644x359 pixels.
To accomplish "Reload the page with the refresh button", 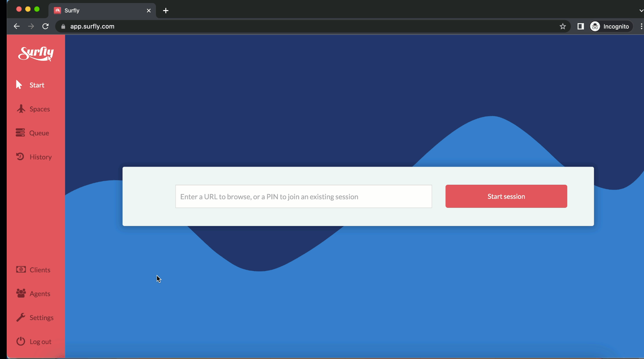I will coord(46,26).
